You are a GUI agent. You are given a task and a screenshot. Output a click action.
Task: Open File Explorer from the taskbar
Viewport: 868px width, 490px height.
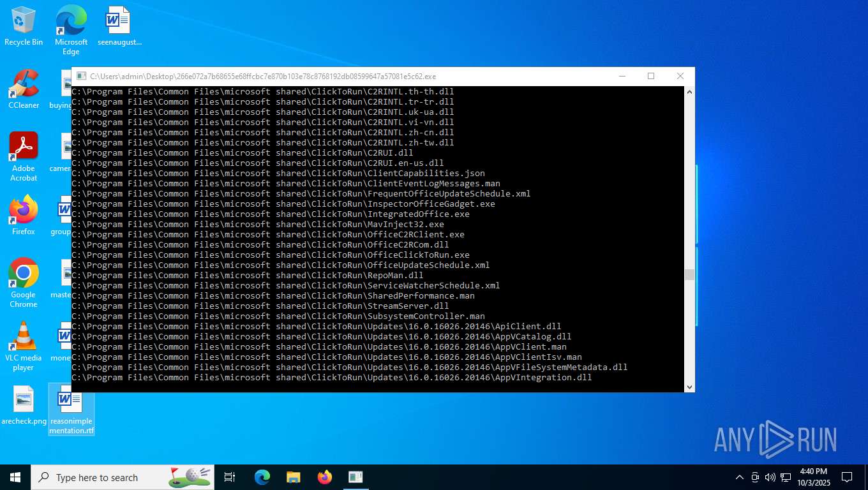pos(294,477)
